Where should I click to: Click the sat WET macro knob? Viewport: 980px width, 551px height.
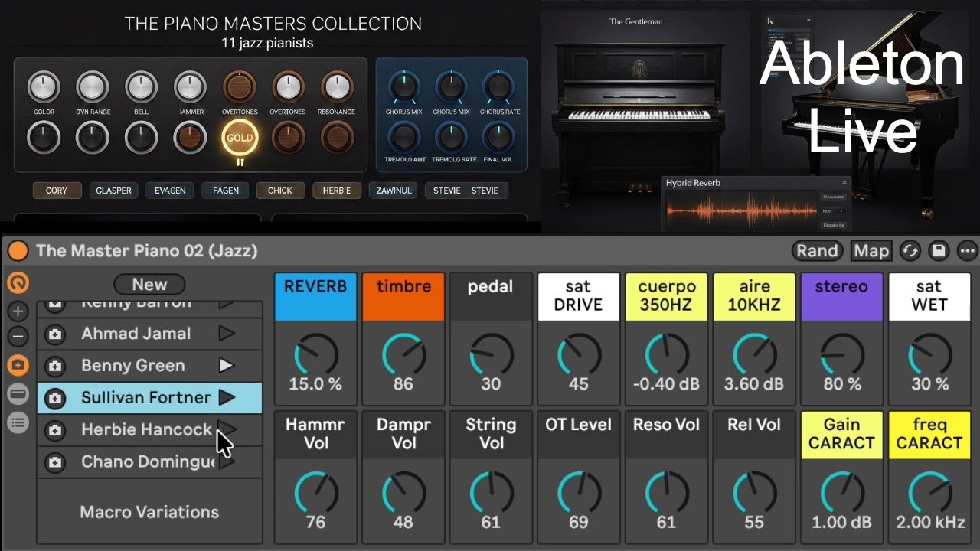pos(929,355)
